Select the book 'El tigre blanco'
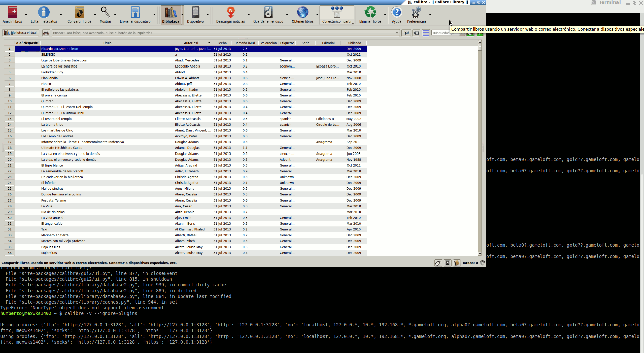The width and height of the screenshot is (644, 353). [x=52, y=166]
